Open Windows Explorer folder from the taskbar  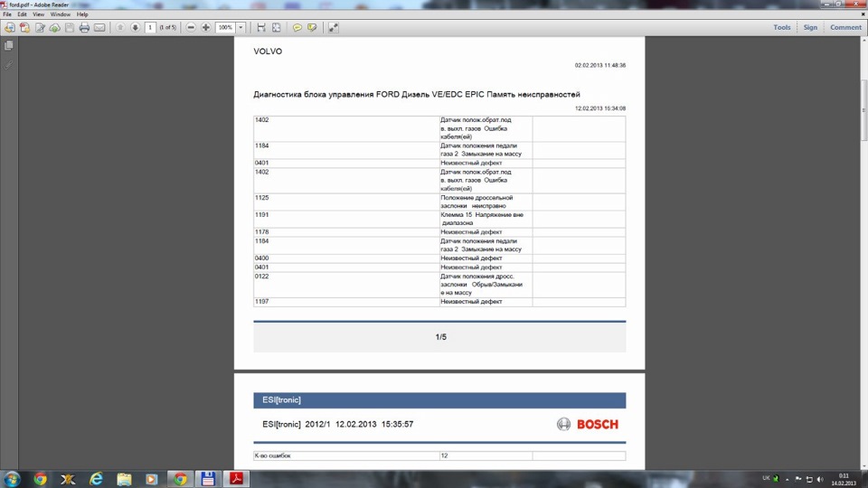pos(124,479)
